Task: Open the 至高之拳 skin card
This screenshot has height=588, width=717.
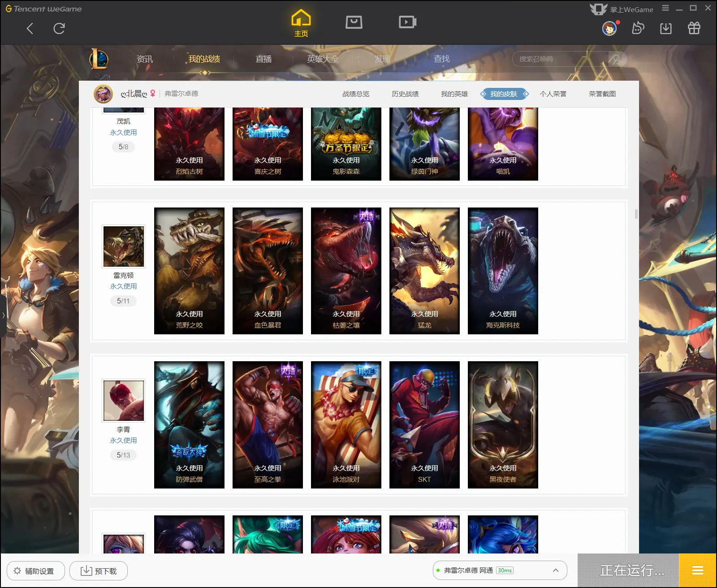Action: 268,425
